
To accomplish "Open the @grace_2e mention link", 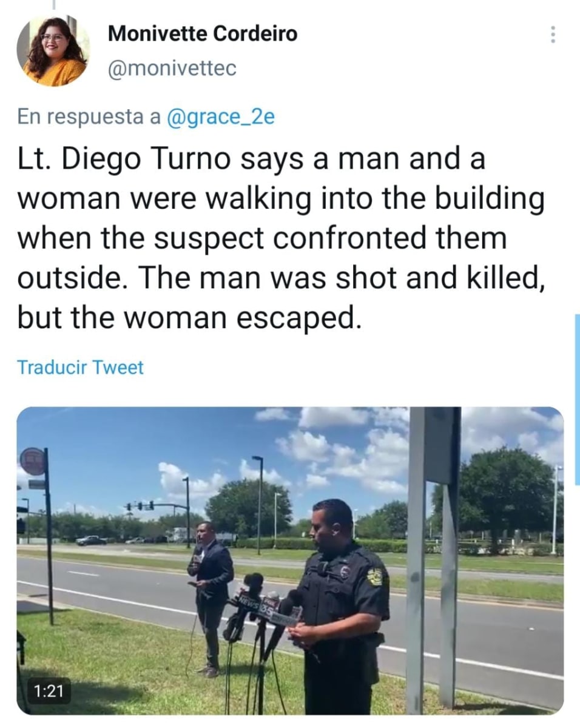I will pos(220,116).
